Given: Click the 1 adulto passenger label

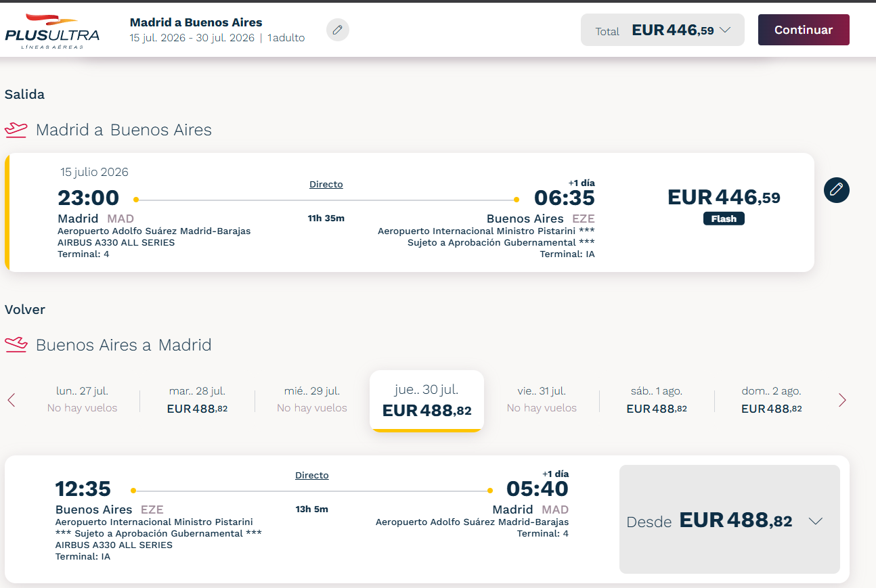Looking at the screenshot, I should pyautogui.click(x=285, y=38).
